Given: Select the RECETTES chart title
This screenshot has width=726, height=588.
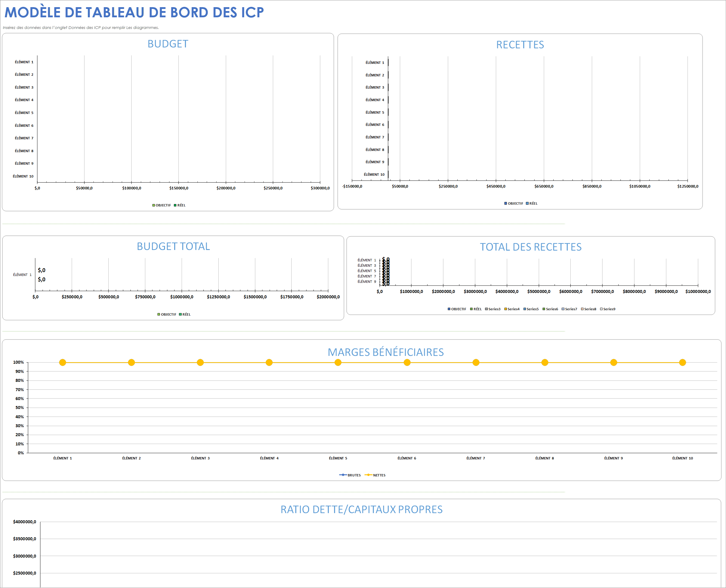Looking at the screenshot, I should 520,45.
